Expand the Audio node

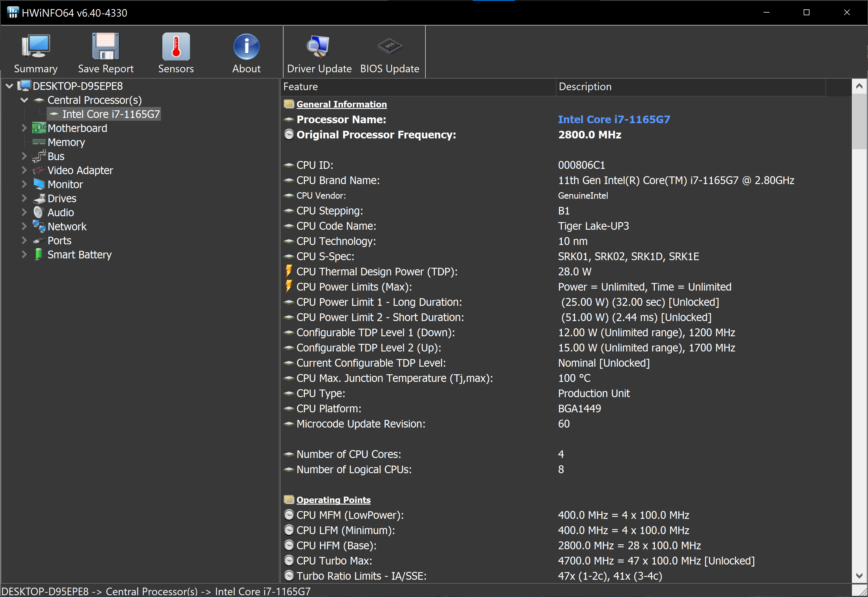[24, 212]
